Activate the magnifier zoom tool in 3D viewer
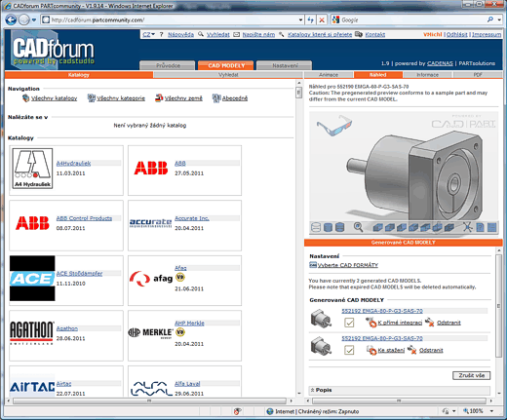Viewport: 507px width, 420px height. pyautogui.click(x=359, y=227)
